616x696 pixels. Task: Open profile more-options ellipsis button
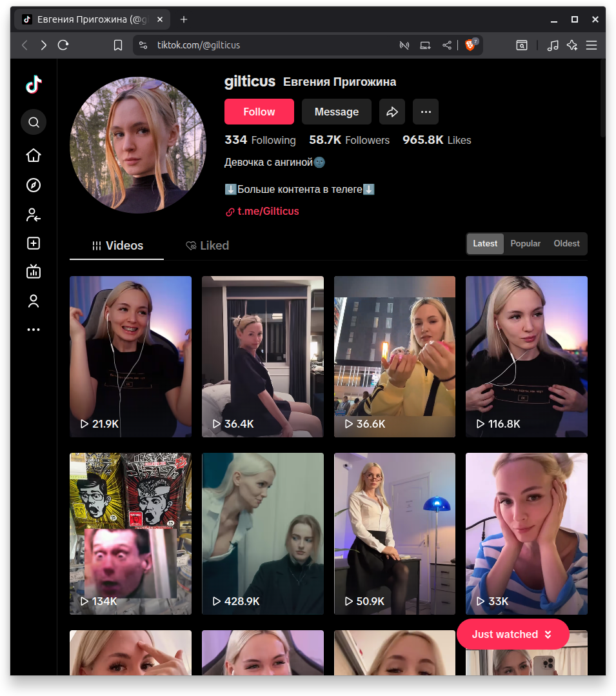pos(426,112)
